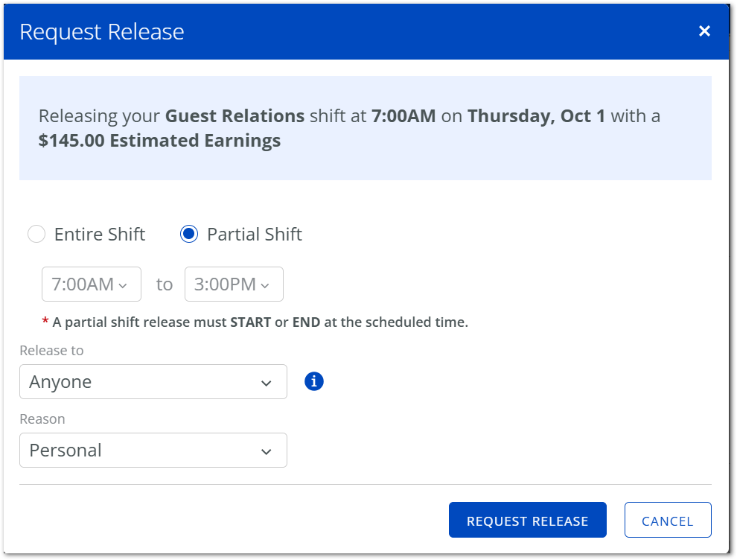Click the blue info icon beside Anyone

point(314,381)
